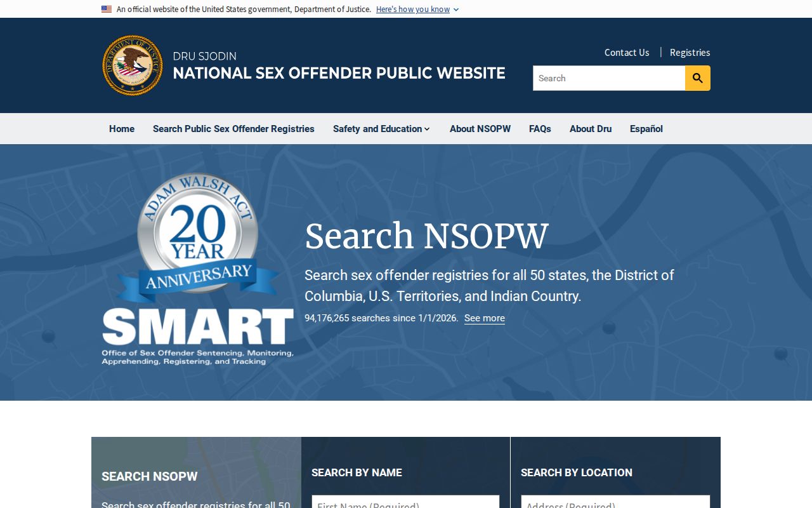The image size is (812, 508).
Task: Click "94,176,265 searches since 1/1/2026" text
Action: [x=381, y=318]
